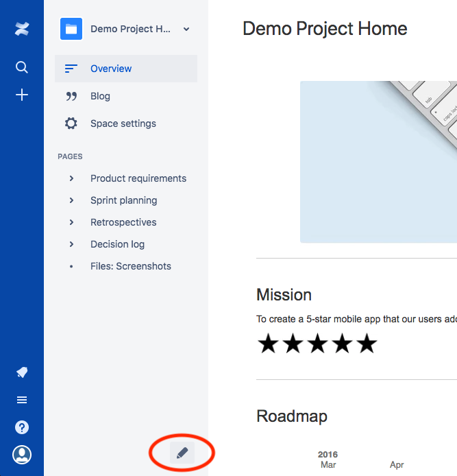Click the Mission heading
This screenshot has height=476, width=457.
(x=284, y=295)
